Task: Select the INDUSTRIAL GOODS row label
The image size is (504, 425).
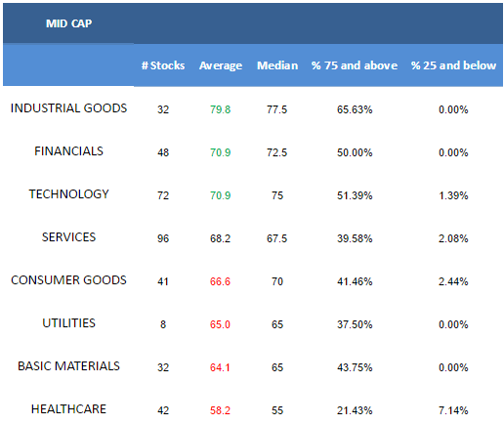Action: tap(68, 108)
